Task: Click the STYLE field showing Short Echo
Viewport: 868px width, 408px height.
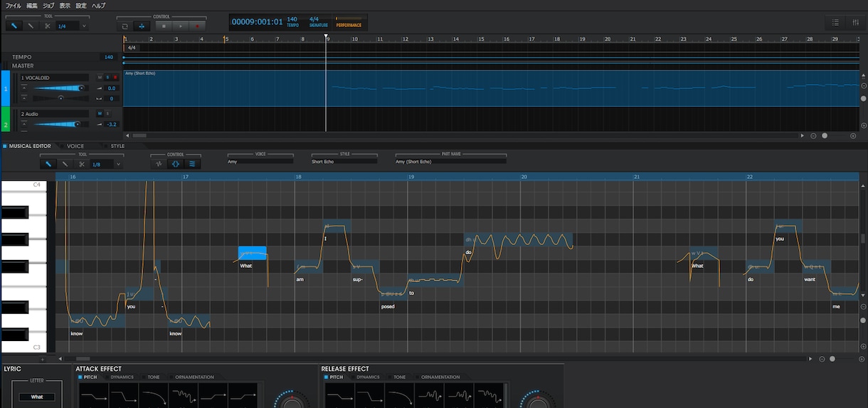Action: (x=344, y=162)
